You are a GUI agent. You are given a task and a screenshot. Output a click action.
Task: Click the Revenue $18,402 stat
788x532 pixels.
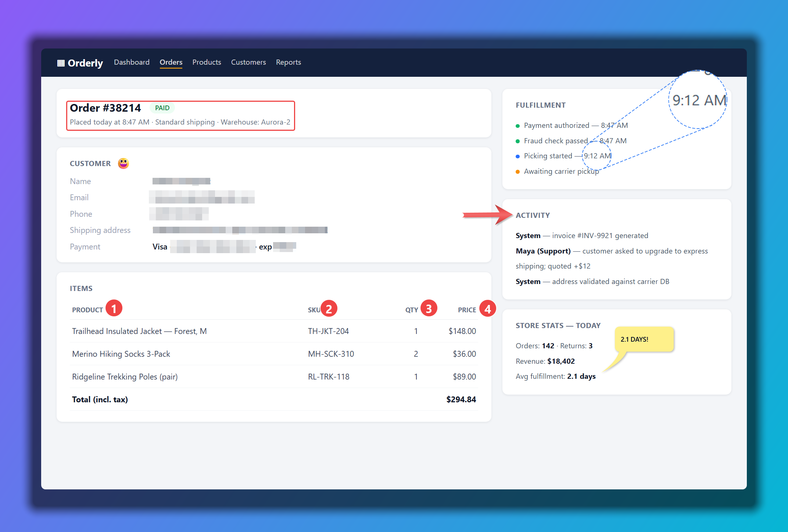point(545,361)
